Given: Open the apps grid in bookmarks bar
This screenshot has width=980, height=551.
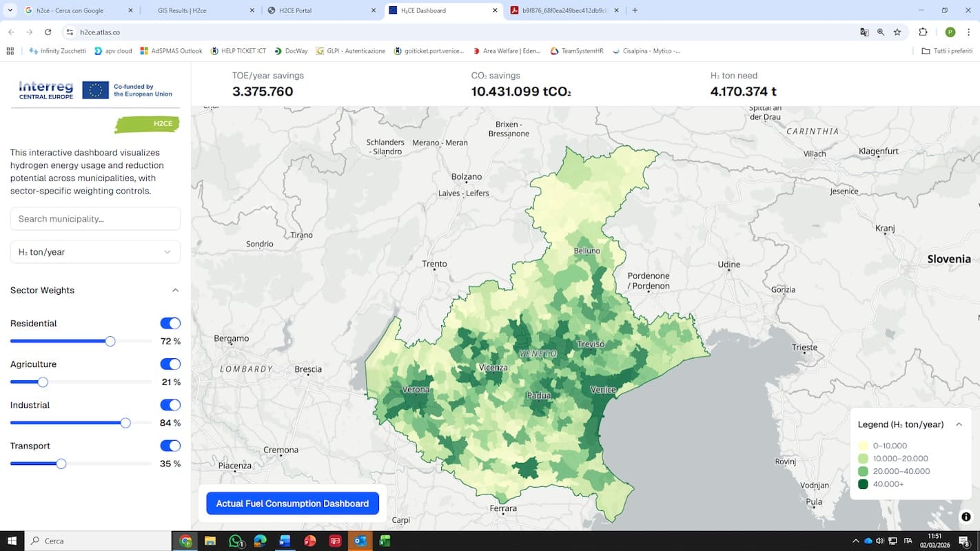Looking at the screenshot, I should [10, 51].
